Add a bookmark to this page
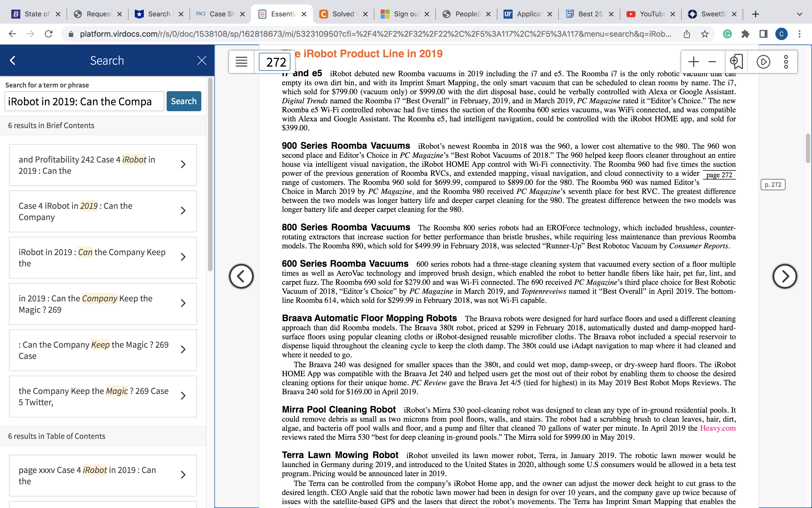 click(x=736, y=62)
